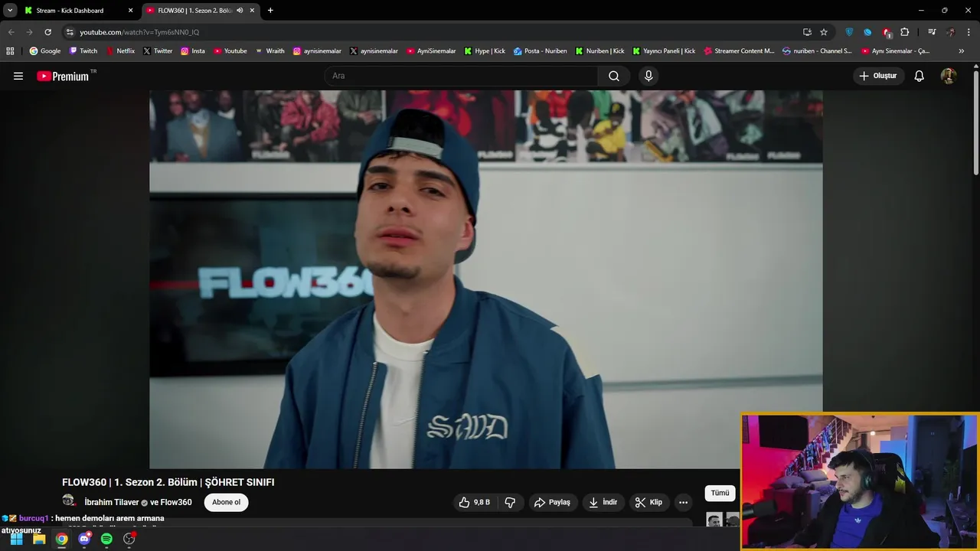Image resolution: width=980 pixels, height=551 pixels.
Task: Open Google bookmark
Action: (x=45, y=51)
